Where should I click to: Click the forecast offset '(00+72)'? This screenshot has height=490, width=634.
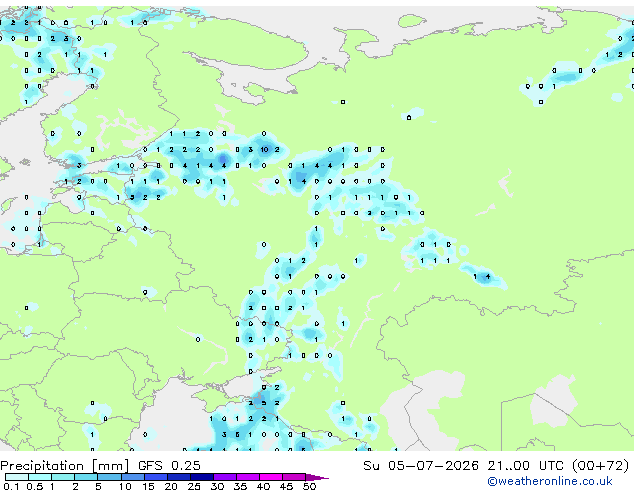click(x=601, y=466)
